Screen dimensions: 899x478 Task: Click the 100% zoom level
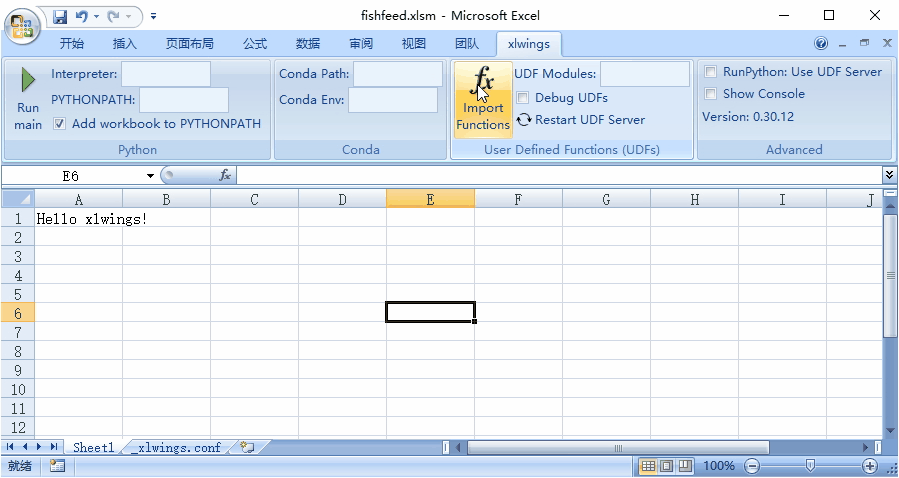[x=719, y=466]
